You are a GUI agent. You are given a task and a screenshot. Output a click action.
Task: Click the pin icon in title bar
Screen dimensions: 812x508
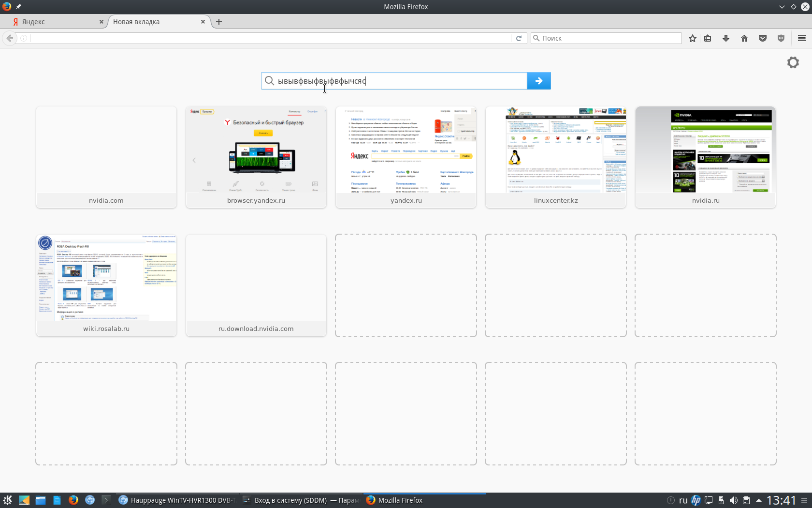pyautogui.click(x=18, y=7)
